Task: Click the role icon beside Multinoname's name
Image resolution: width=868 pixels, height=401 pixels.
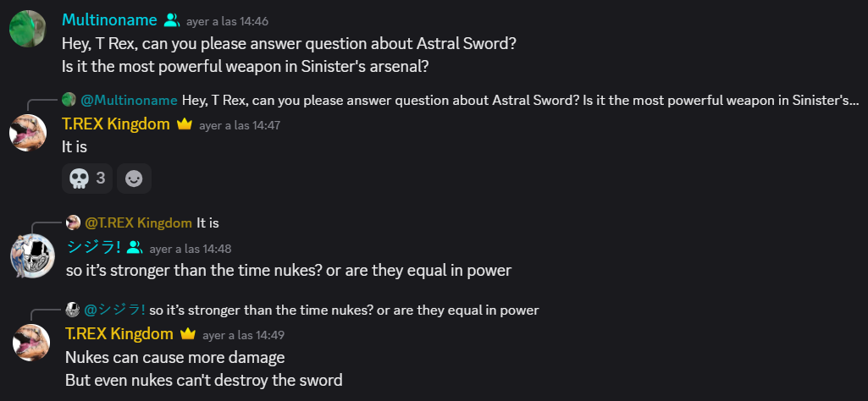Action: [172, 20]
